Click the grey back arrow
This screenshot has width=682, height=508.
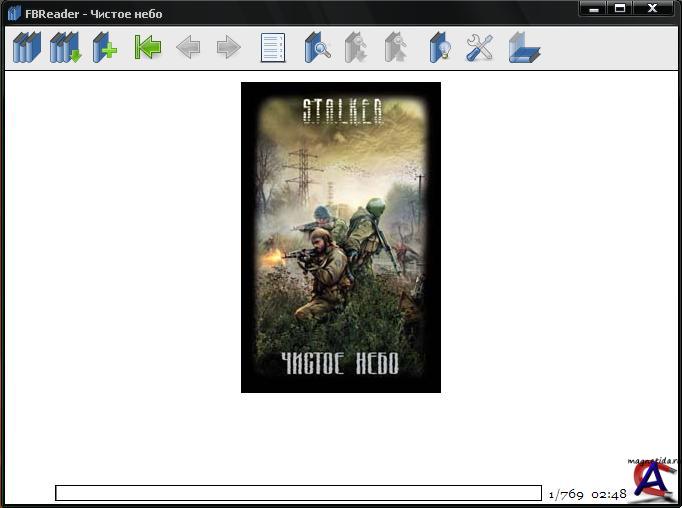(188, 47)
